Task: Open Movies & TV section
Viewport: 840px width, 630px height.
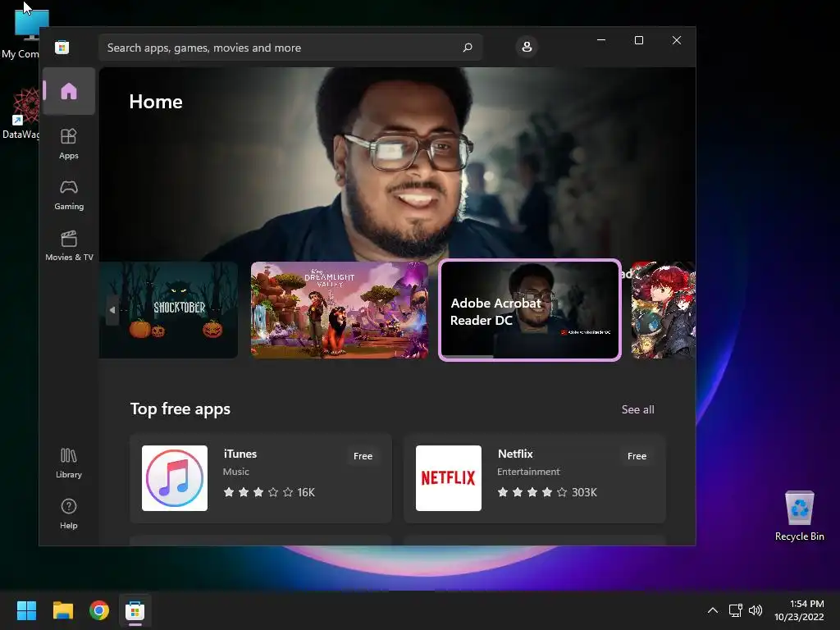Action: pyautogui.click(x=69, y=246)
